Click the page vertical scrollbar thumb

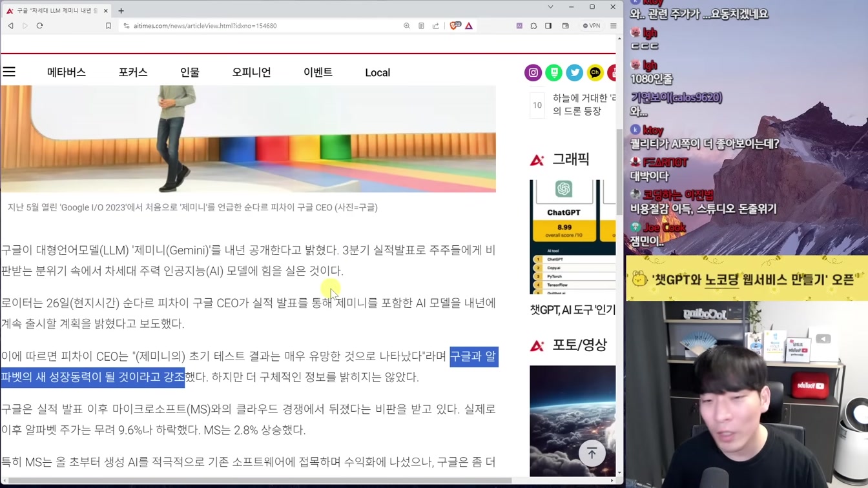(619, 172)
